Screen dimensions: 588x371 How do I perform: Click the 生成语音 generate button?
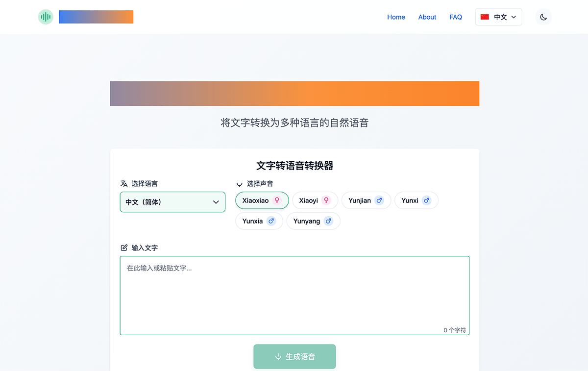(x=294, y=356)
